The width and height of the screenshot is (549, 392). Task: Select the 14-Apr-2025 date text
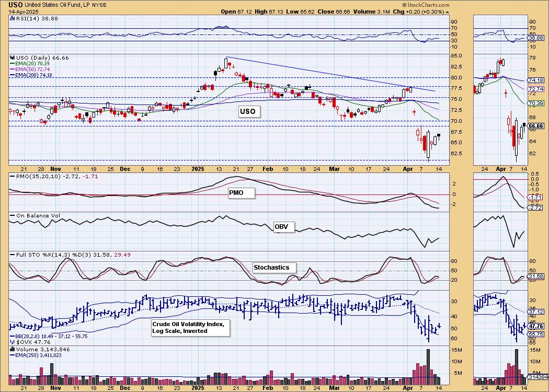tap(24, 11)
